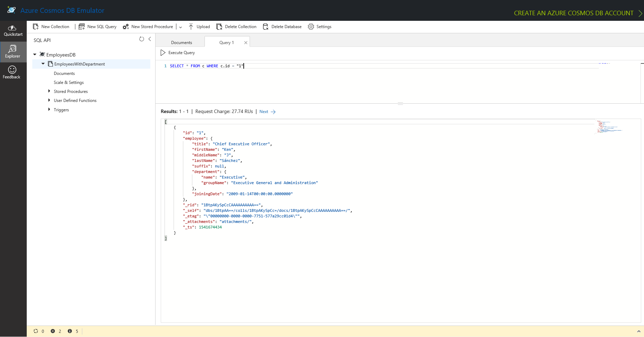Click the Delete Collection toolbar icon

(x=219, y=27)
